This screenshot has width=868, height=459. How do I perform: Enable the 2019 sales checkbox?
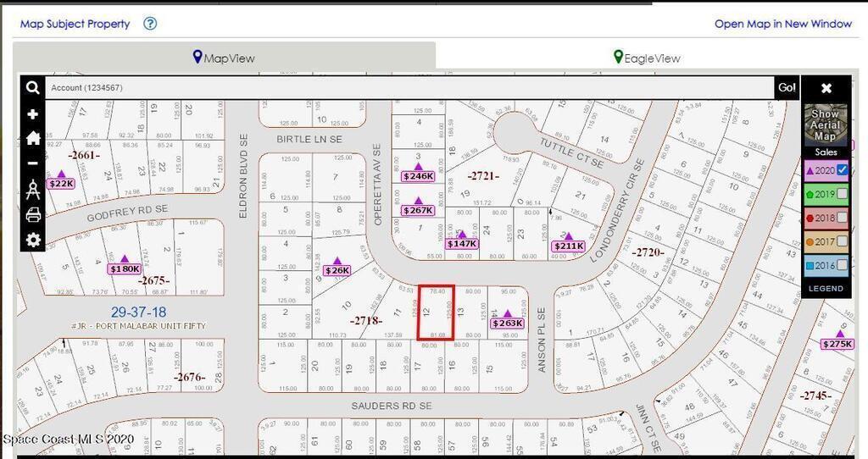(x=842, y=194)
